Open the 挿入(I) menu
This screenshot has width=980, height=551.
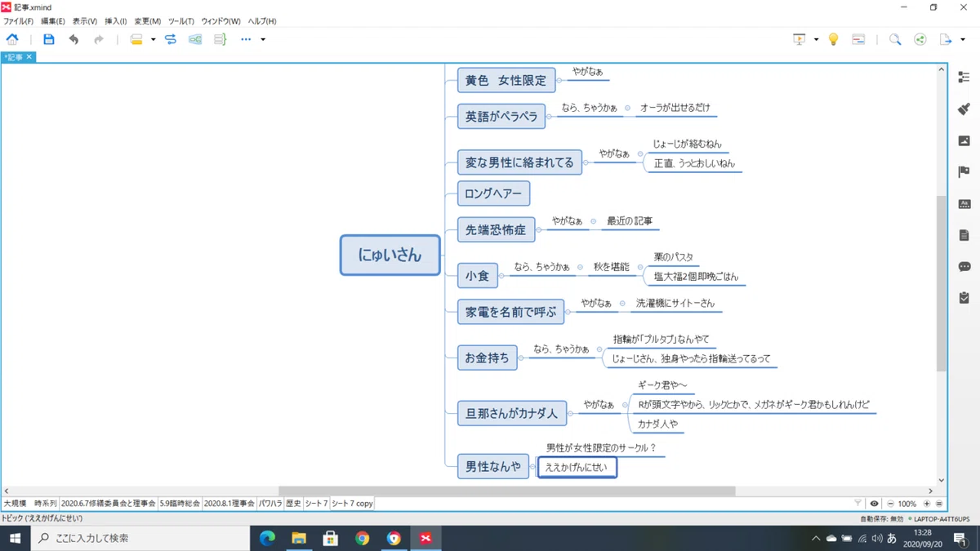point(116,21)
